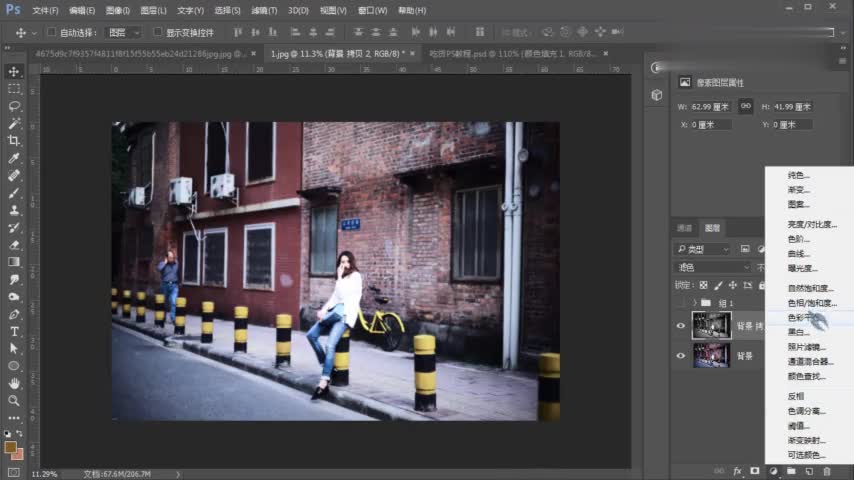Open the 滤镜(T) menu
Viewport: 854px width, 480px height.
pos(264,10)
